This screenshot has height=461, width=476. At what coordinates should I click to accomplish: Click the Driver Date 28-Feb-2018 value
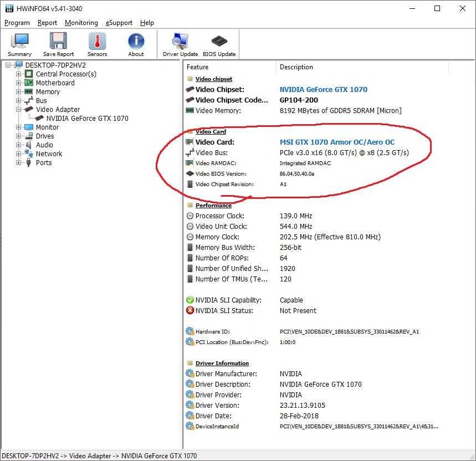(x=299, y=416)
